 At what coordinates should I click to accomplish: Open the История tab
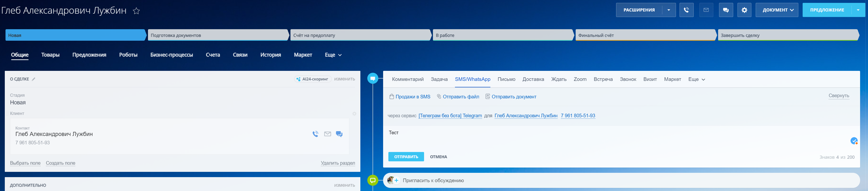point(271,55)
